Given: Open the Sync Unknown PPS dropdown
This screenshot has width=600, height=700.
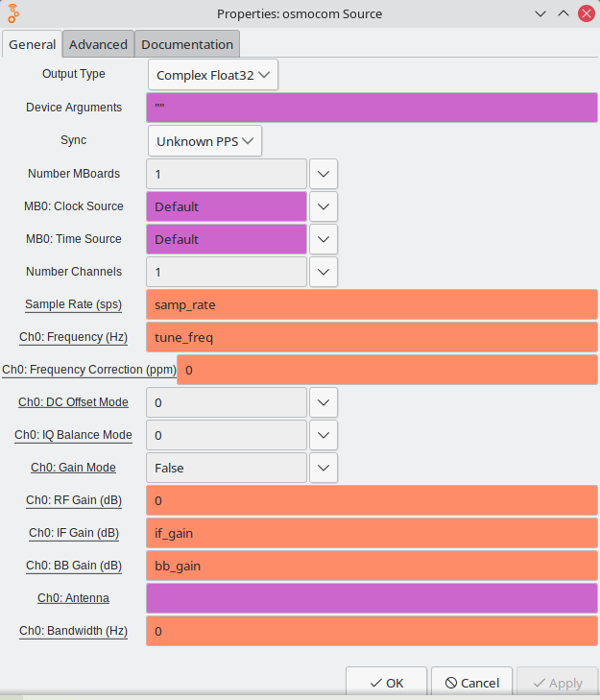Looking at the screenshot, I should (x=204, y=141).
